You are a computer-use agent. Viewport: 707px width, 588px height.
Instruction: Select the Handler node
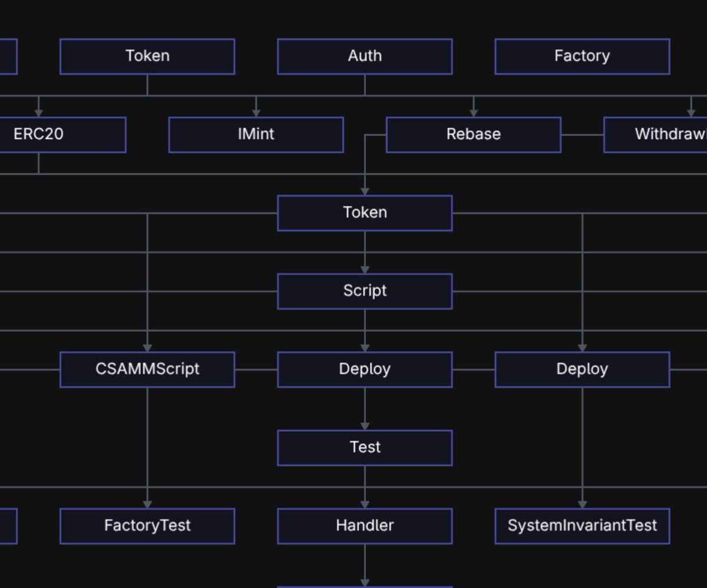pos(365,527)
